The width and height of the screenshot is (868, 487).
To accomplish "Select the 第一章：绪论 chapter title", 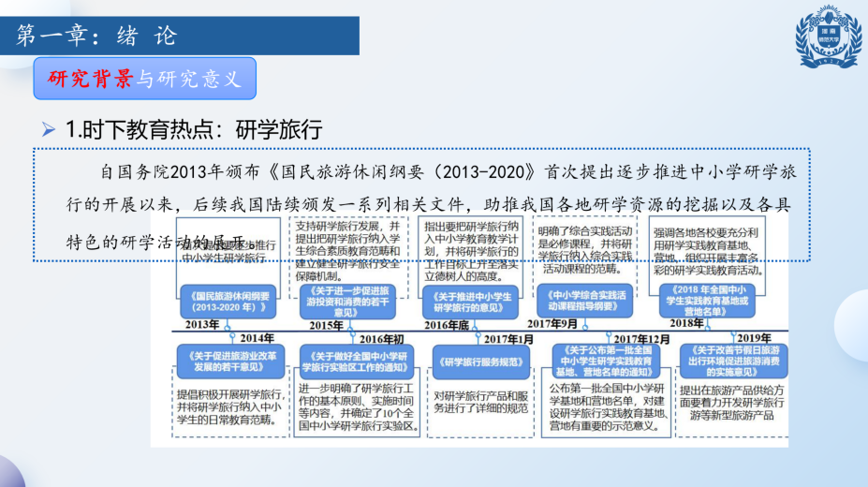I will 97,36.
